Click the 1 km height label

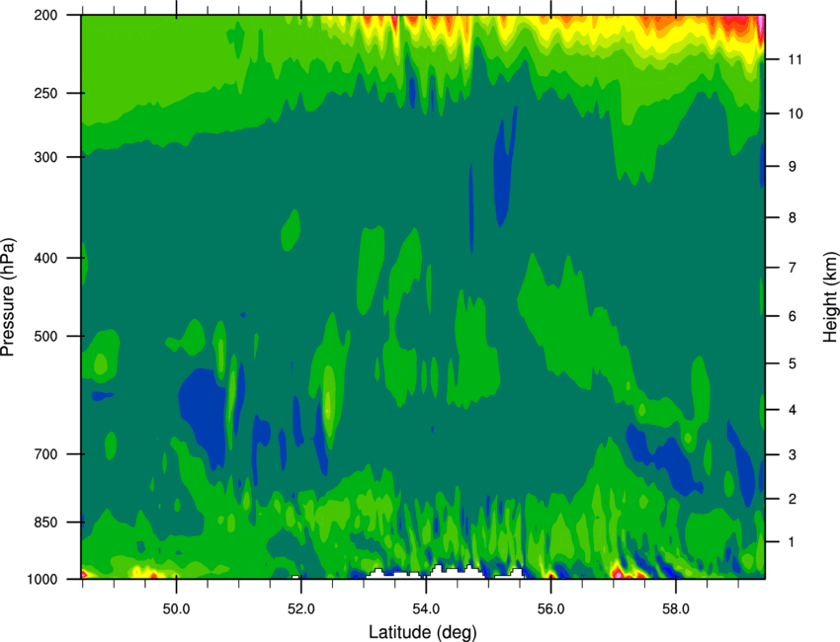[793, 542]
